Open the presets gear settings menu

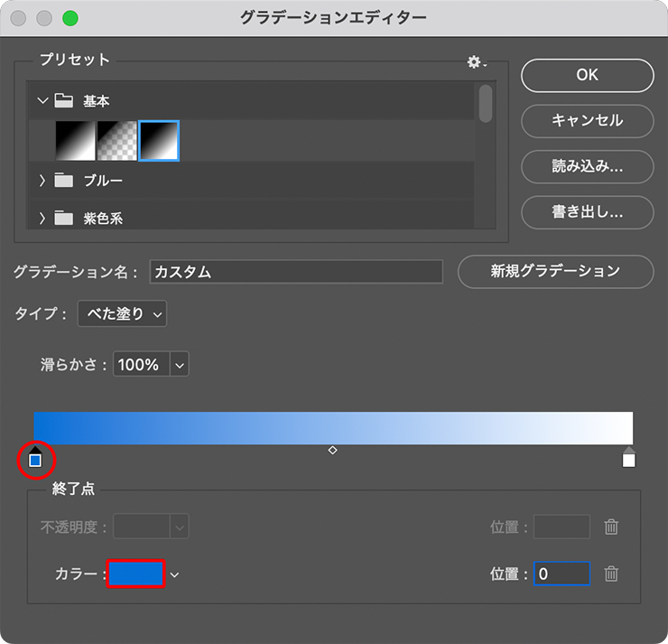click(475, 62)
